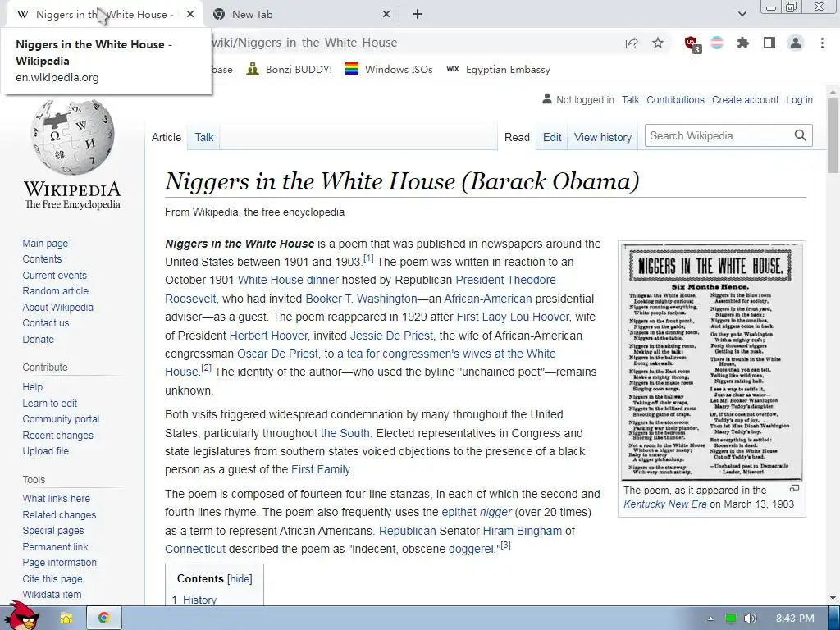Open the uBlock Origin extension icon
840x630 pixels.
(692, 43)
